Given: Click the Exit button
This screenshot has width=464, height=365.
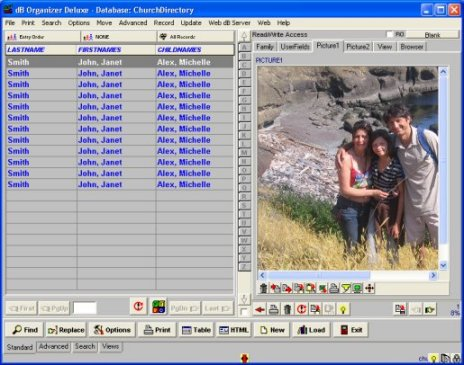Looking at the screenshot, I should pos(351,330).
